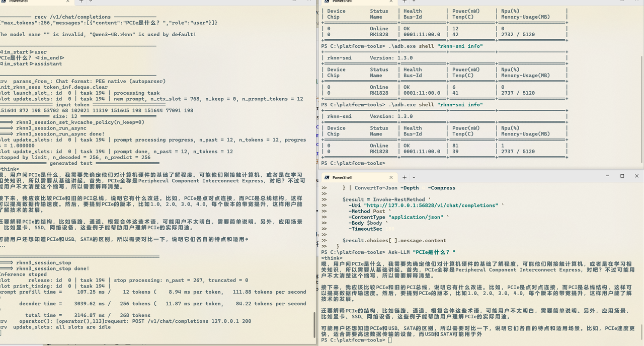The width and height of the screenshot is (644, 346).
Task: Click the 'rknn3_session_set_kvcache_policy(n_keep=0)' line
Action: point(72,122)
